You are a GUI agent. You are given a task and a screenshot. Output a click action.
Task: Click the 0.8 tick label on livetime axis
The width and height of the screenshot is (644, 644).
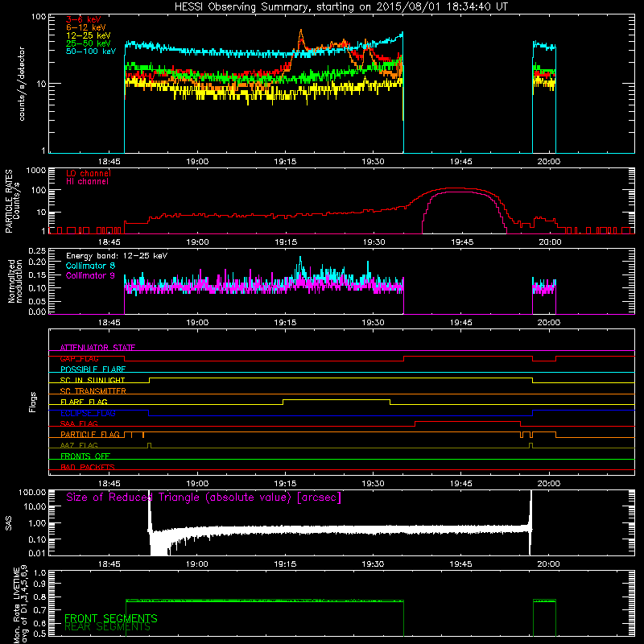(40, 597)
